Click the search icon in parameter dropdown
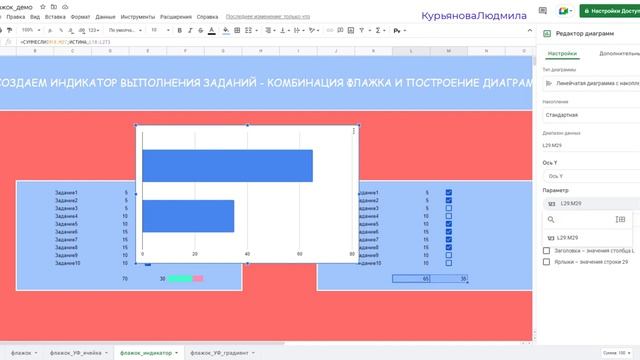The width and height of the screenshot is (640, 360). [x=551, y=220]
